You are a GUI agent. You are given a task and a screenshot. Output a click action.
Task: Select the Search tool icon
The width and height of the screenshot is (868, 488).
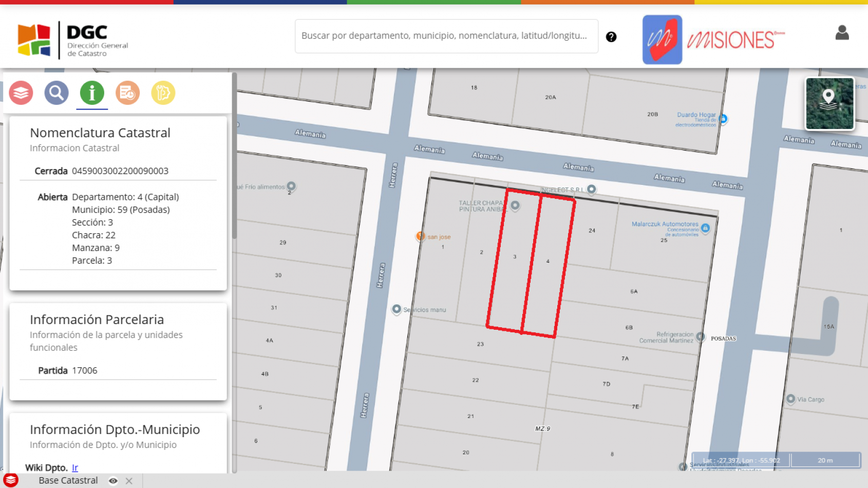56,93
